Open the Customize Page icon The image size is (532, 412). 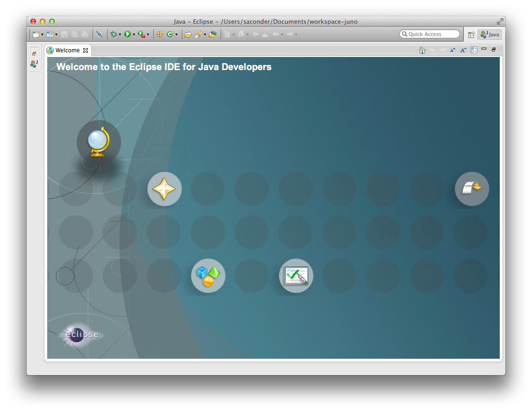[x=474, y=50]
